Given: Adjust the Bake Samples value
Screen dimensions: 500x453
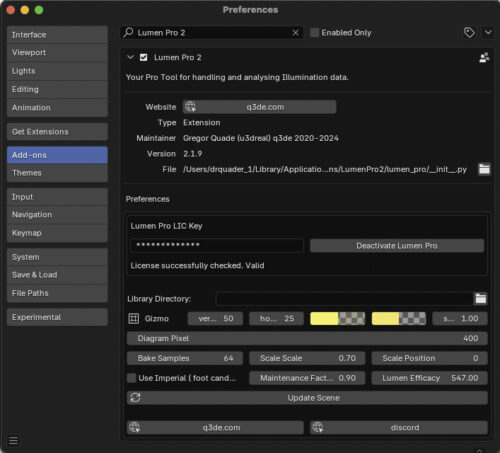Looking at the screenshot, I should (185, 358).
